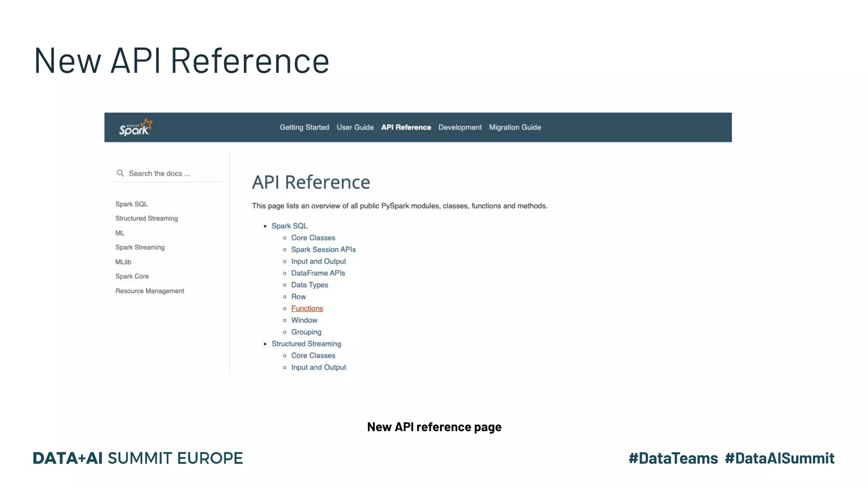This screenshot has height=488, width=868.
Task: Click the DATA+AI SUMMIT EUROPE footer text
Action: pos(138,458)
